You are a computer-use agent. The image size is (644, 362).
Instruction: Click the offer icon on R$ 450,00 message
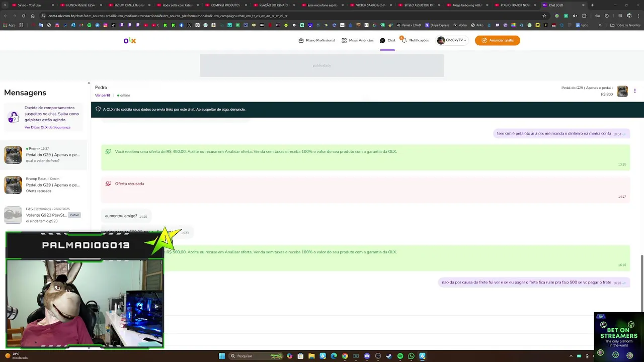108,151
